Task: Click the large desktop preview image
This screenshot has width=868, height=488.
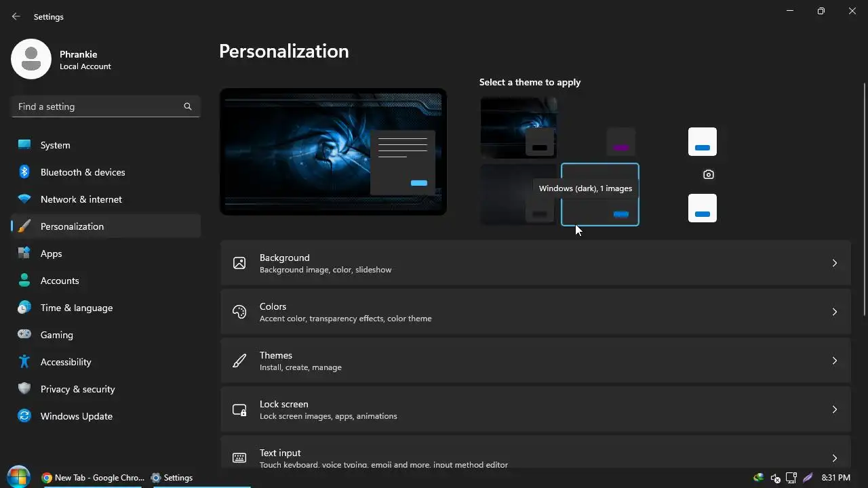Action: pyautogui.click(x=333, y=152)
